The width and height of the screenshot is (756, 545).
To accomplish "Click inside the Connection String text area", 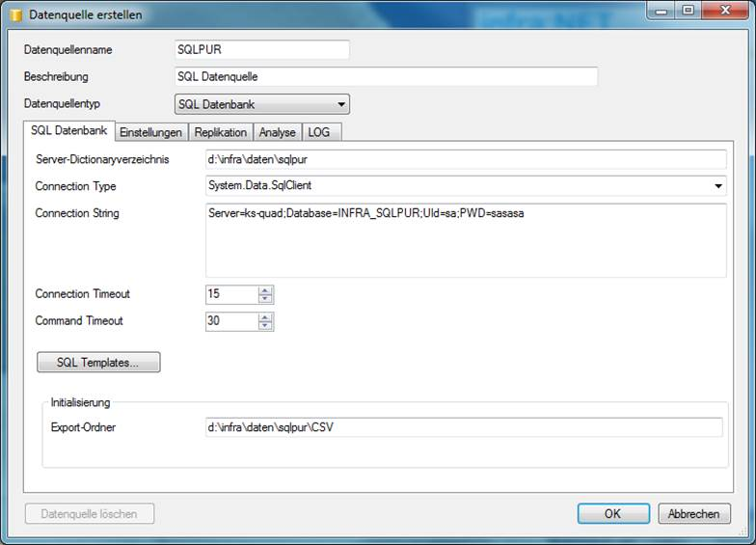I will point(463,241).
